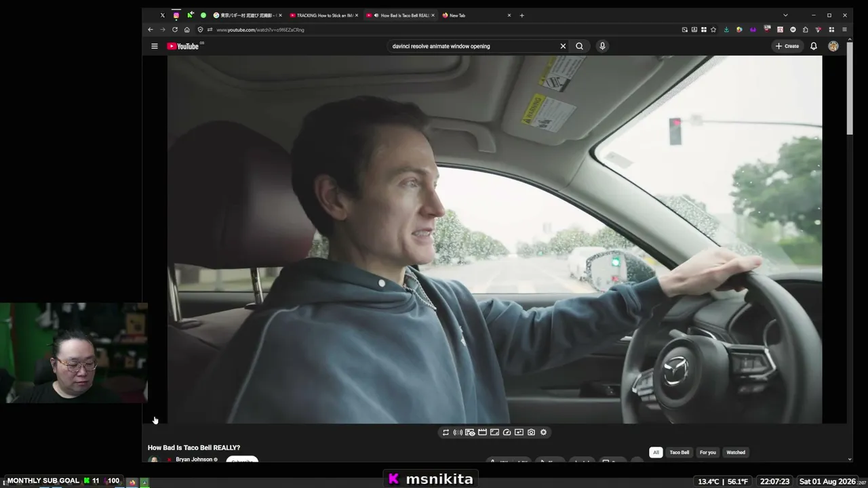The image size is (868, 488).
Task: Open the YouTube guide hamburger menu
Action: [155, 46]
